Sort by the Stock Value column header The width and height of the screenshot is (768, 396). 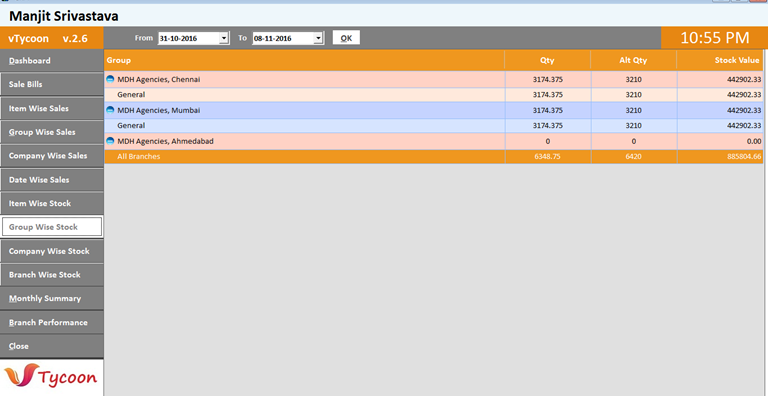coord(720,60)
